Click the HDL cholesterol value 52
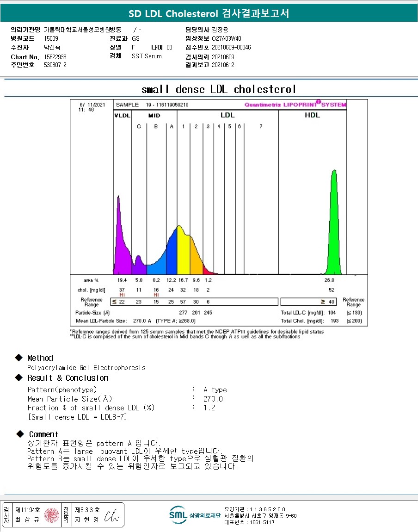The width and height of the screenshot is (418, 532). (x=331, y=290)
